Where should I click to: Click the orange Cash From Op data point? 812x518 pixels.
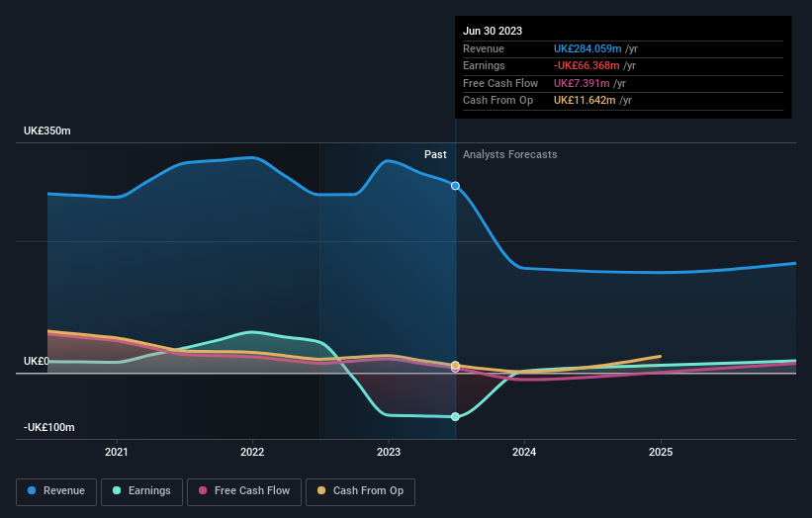pos(455,365)
